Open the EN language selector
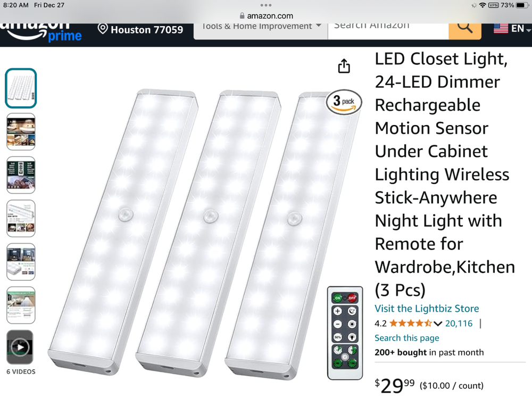Viewport: 532px width, 399px height. click(517, 29)
